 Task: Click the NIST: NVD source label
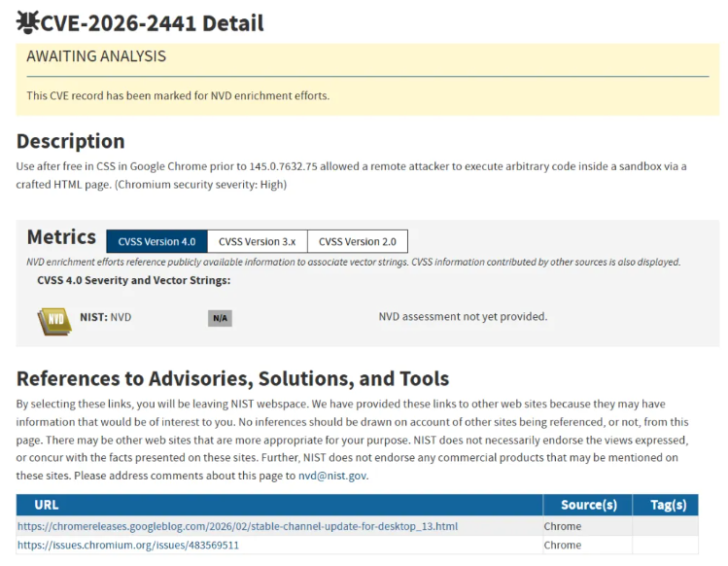105,317
